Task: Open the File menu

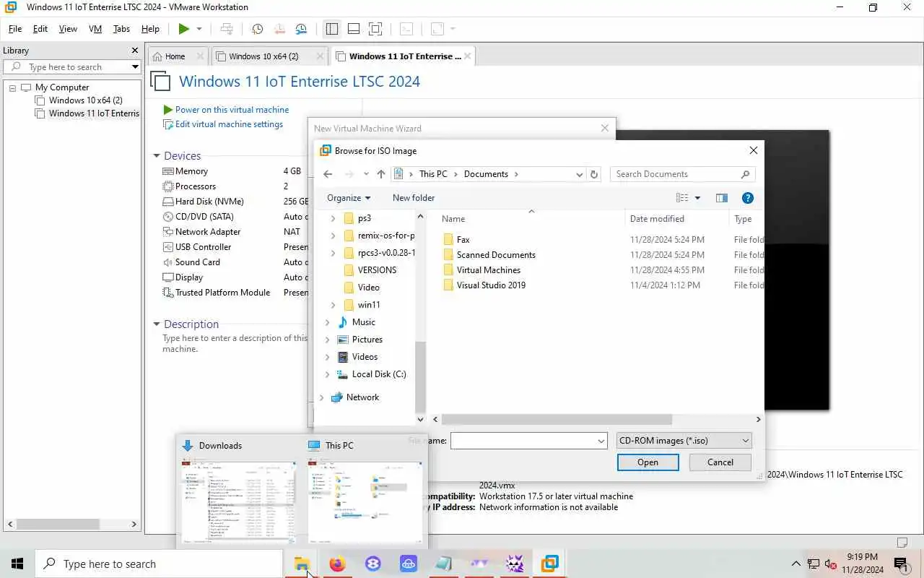Action: click(15, 29)
